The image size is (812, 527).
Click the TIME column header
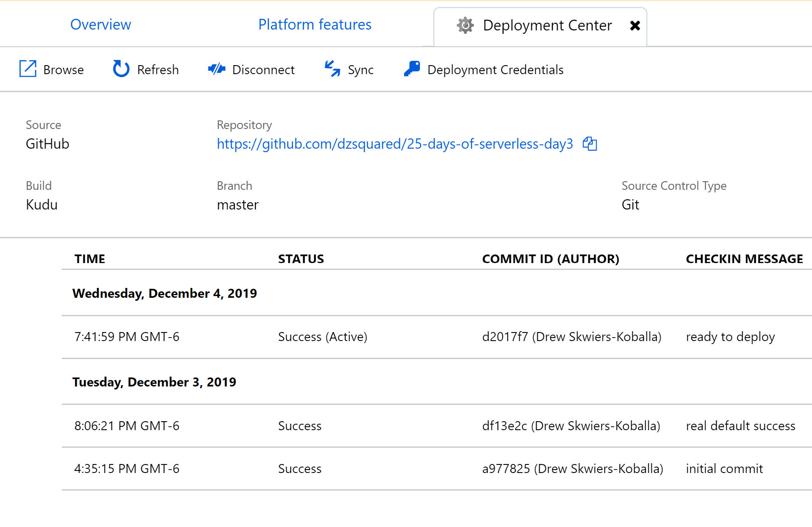[90, 259]
